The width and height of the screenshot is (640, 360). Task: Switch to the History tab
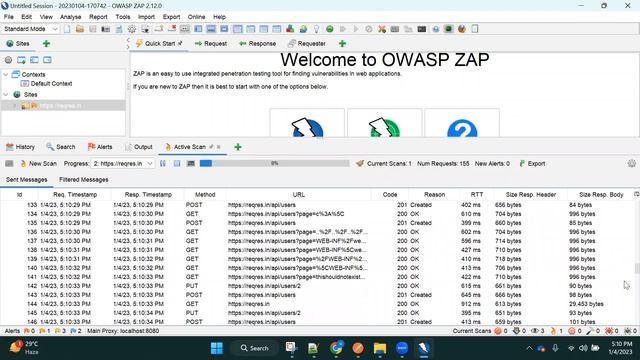[x=20, y=147]
